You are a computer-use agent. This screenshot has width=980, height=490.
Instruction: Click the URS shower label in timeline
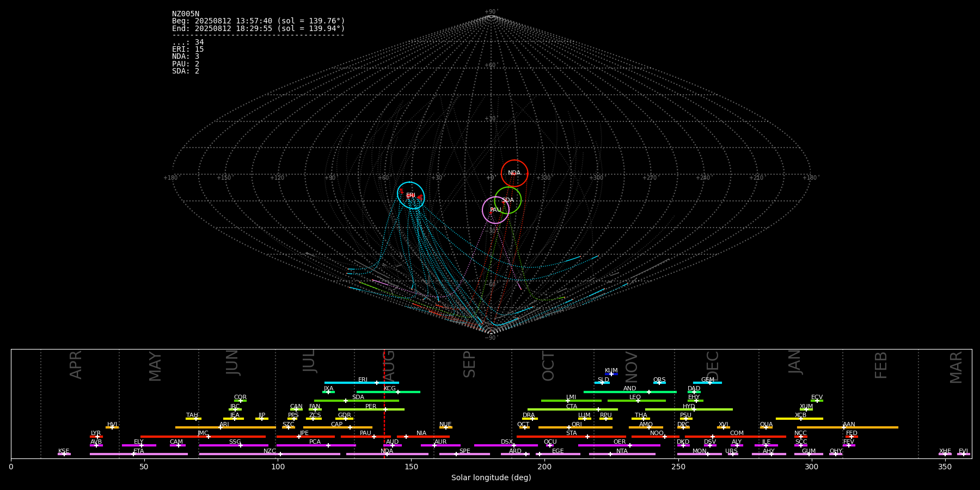point(731,451)
